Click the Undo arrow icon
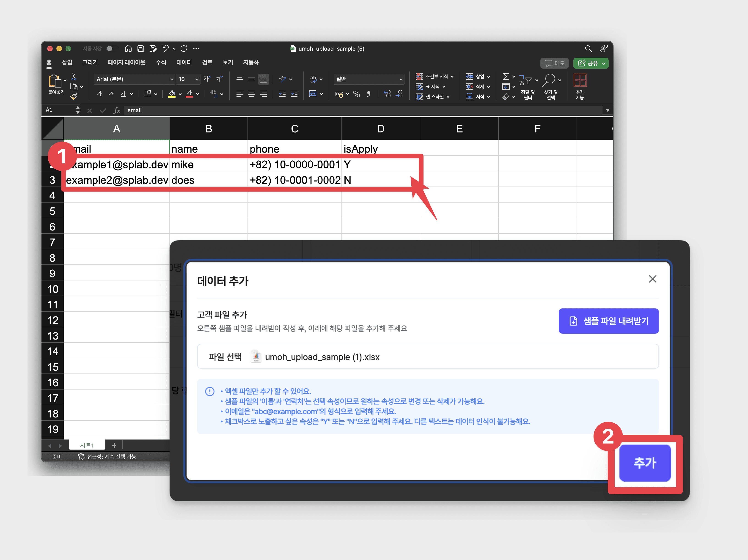The width and height of the screenshot is (748, 560). [165, 49]
